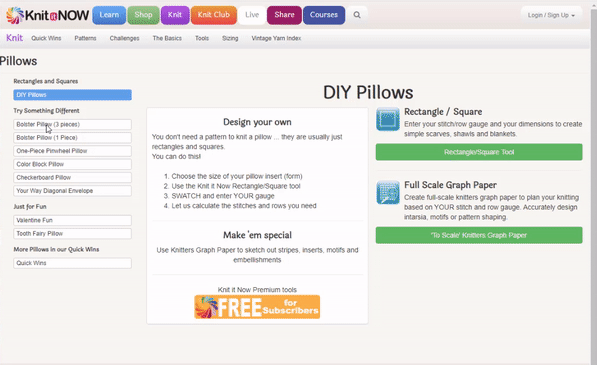Go to Vintage Yarn Index
This screenshot has width=597, height=365.
tap(276, 38)
